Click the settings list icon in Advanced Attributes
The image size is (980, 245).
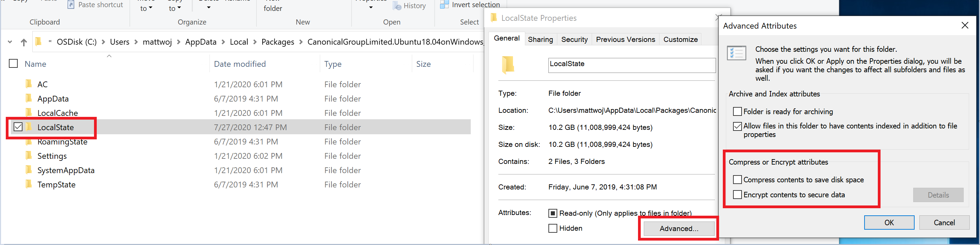coord(736,53)
